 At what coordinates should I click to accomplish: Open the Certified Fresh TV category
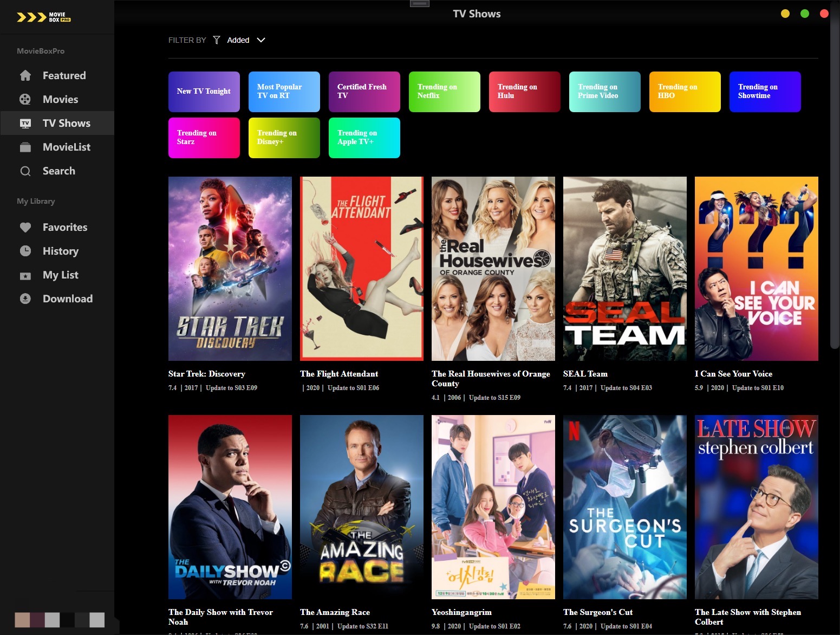[364, 92]
